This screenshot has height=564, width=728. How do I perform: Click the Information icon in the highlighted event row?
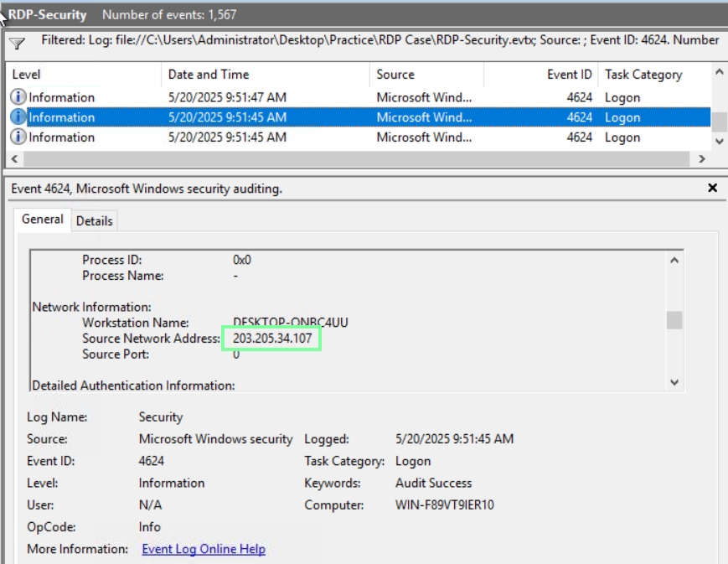[x=18, y=117]
